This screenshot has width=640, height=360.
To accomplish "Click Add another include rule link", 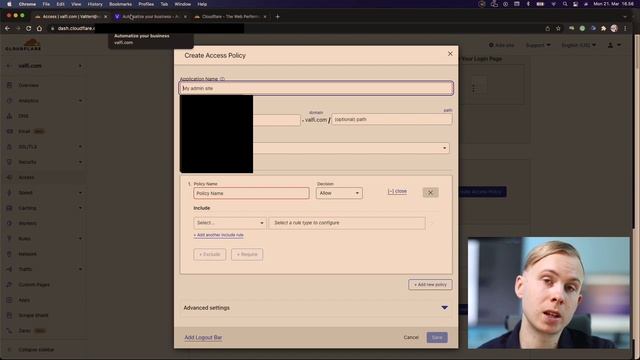I will (x=218, y=235).
